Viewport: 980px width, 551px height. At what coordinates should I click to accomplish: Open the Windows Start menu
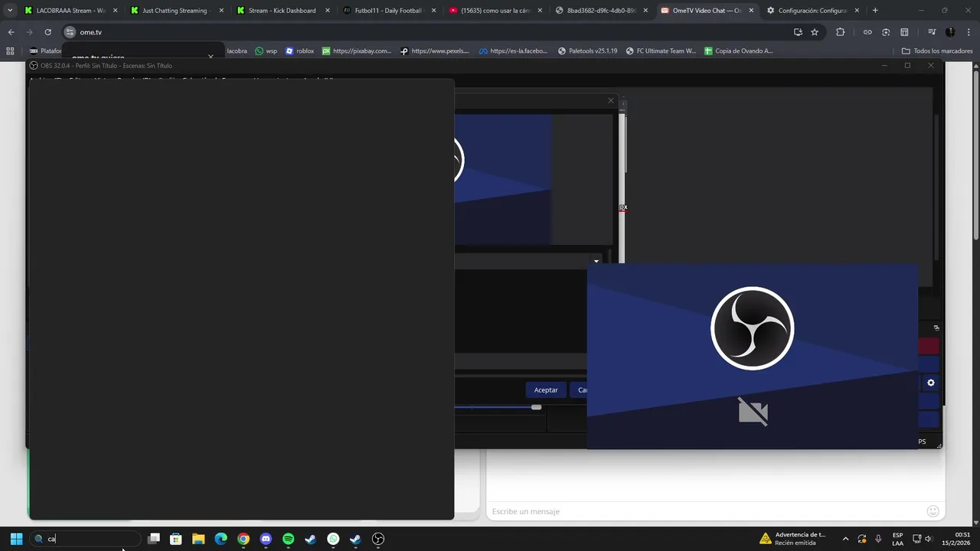coord(16,539)
